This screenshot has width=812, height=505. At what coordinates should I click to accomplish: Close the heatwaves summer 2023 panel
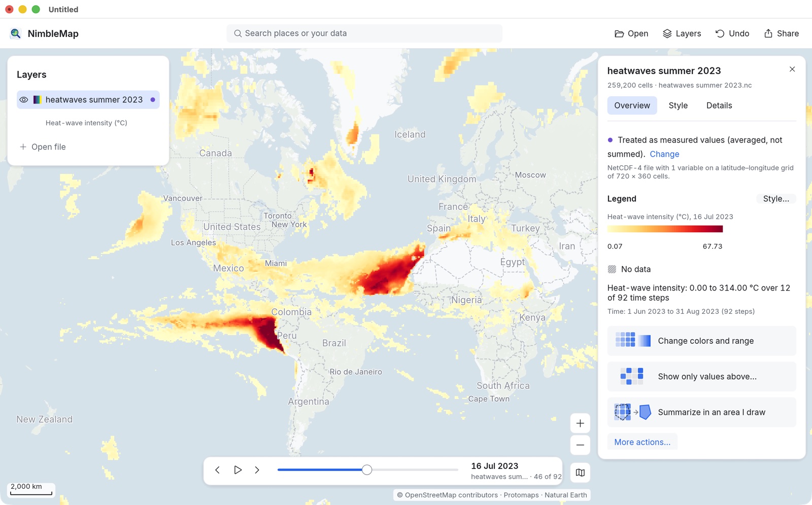coord(792,69)
